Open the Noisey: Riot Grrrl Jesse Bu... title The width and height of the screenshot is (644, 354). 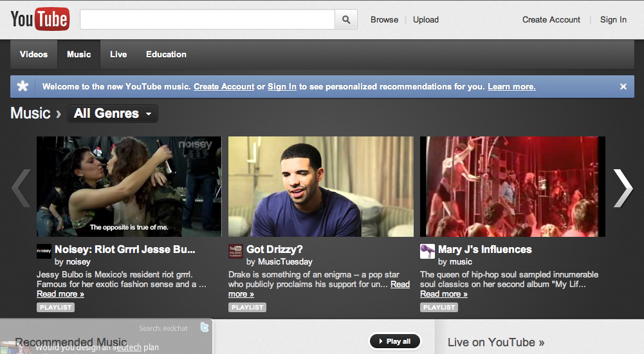[x=125, y=249]
